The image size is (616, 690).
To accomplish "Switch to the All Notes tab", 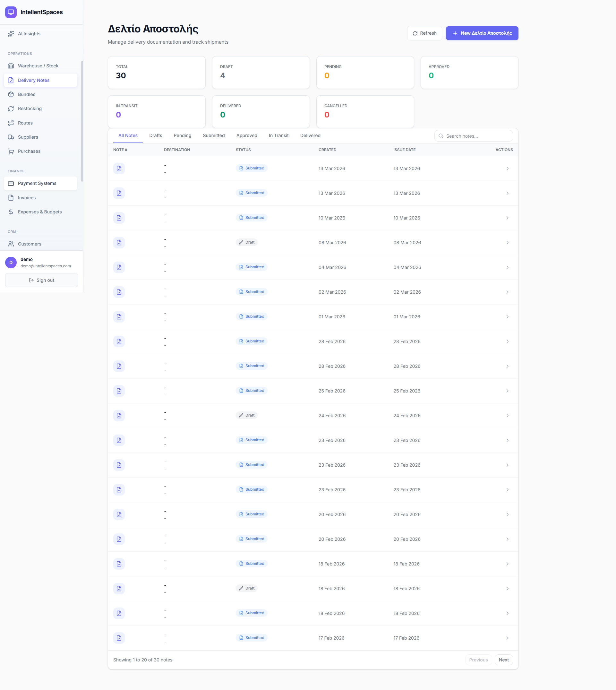I will click(x=128, y=135).
